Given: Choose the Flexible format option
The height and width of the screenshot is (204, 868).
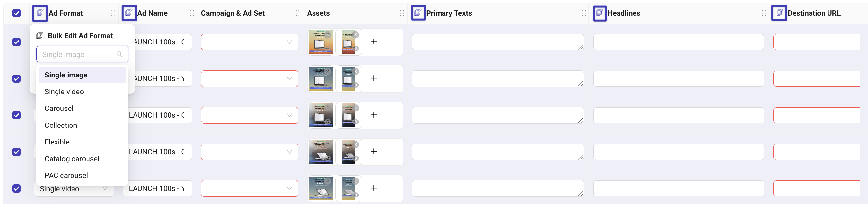Looking at the screenshot, I should [x=57, y=142].
